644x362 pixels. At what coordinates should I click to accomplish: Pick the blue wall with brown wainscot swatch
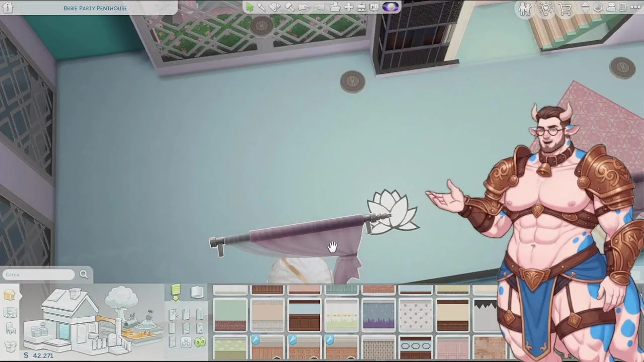[x=304, y=316]
